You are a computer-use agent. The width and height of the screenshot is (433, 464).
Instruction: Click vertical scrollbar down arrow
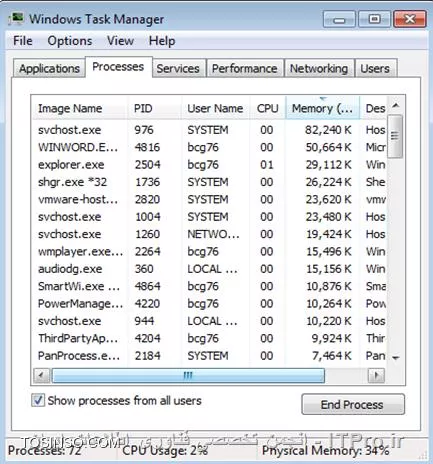(396, 358)
